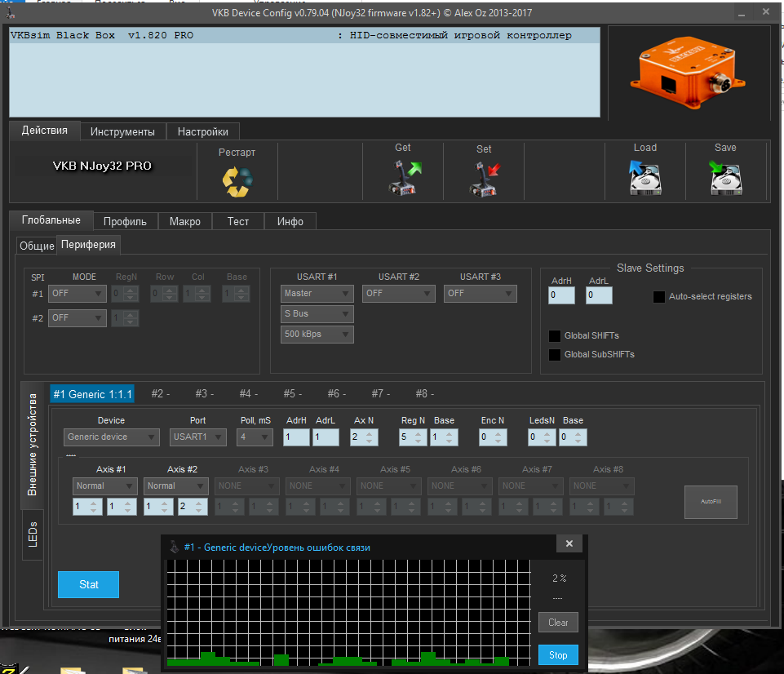Open the Generic device dropdown
This screenshot has width=784, height=674.
112,437
